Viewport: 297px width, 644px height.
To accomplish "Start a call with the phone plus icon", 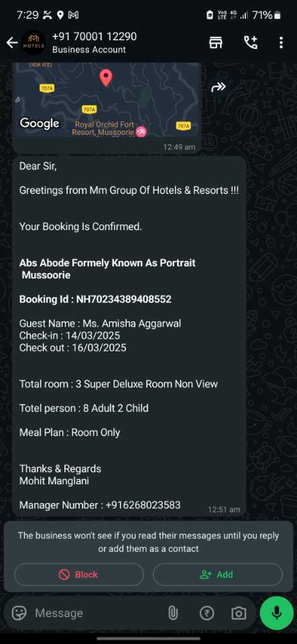I will coord(250,42).
